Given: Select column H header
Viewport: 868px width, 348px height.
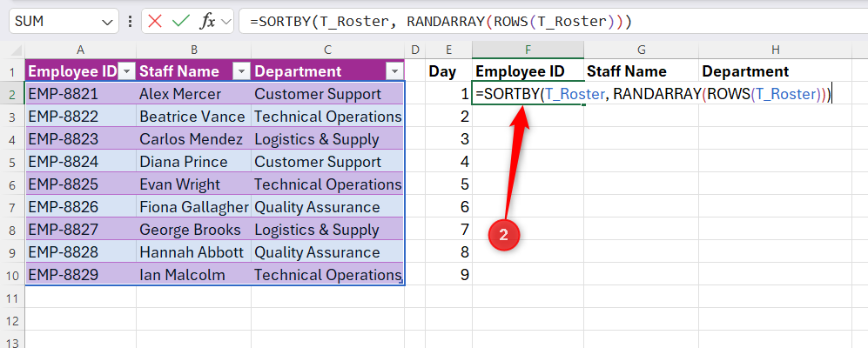Looking at the screenshot, I should (x=775, y=50).
